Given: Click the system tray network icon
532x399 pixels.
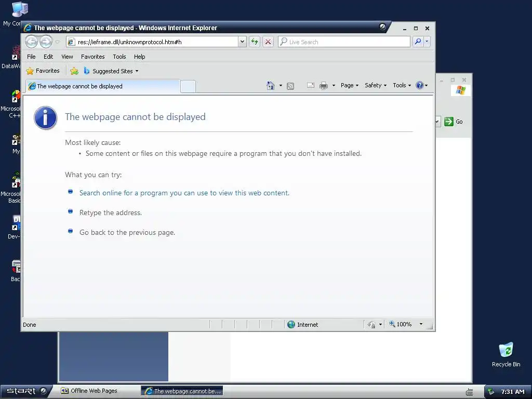Looking at the screenshot, I should [491, 392].
